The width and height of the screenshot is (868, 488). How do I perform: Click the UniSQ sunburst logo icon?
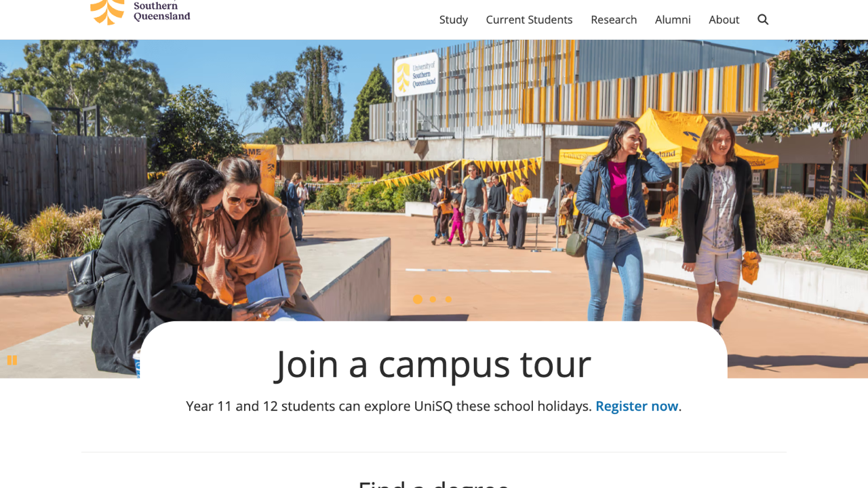coord(108,12)
